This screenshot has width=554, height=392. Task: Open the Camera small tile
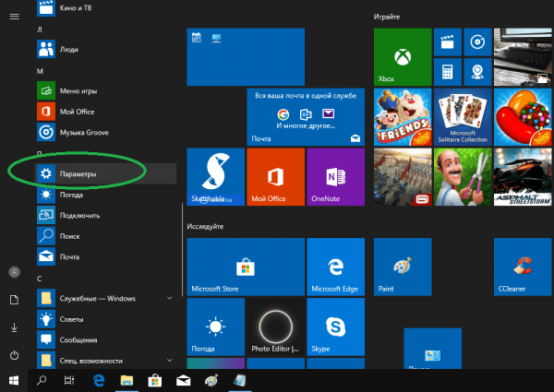pyautogui.click(x=477, y=72)
